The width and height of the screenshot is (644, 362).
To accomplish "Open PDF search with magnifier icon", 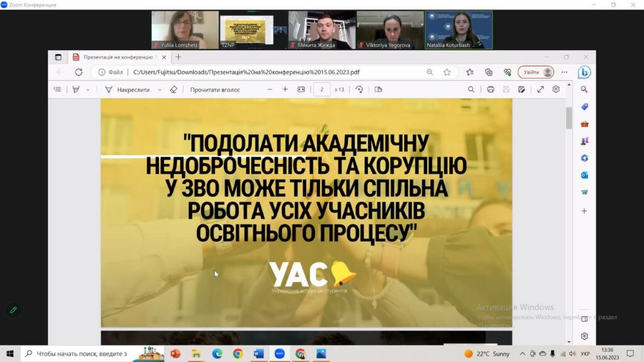I will [471, 89].
